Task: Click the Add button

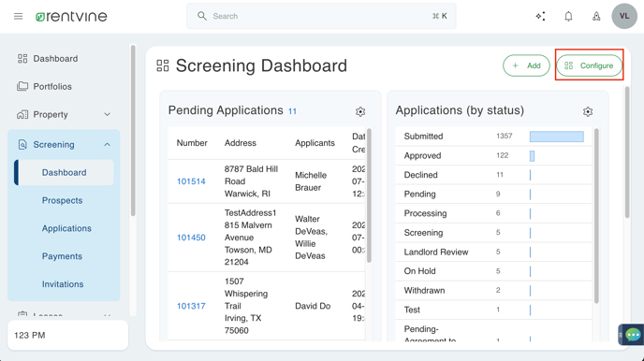Action: coord(527,65)
